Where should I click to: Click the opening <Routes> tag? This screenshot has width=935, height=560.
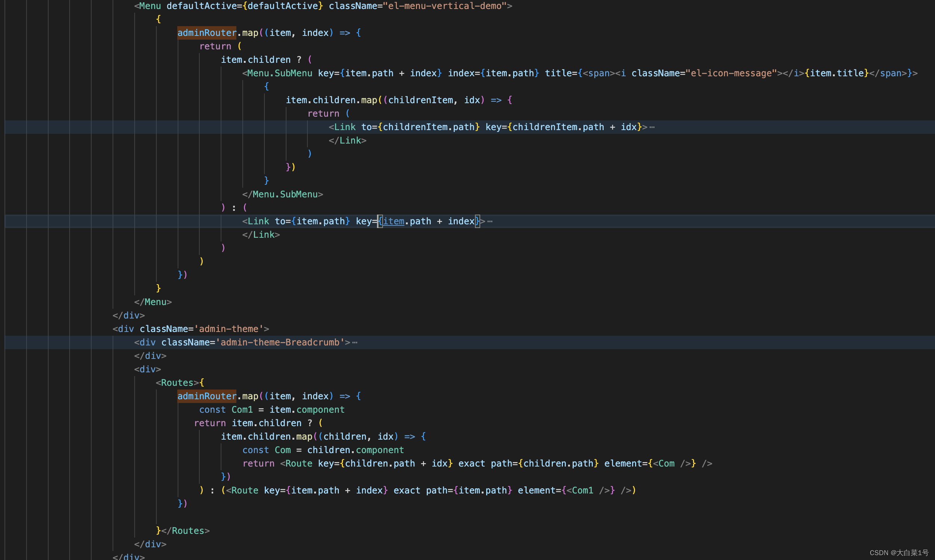[177, 383]
